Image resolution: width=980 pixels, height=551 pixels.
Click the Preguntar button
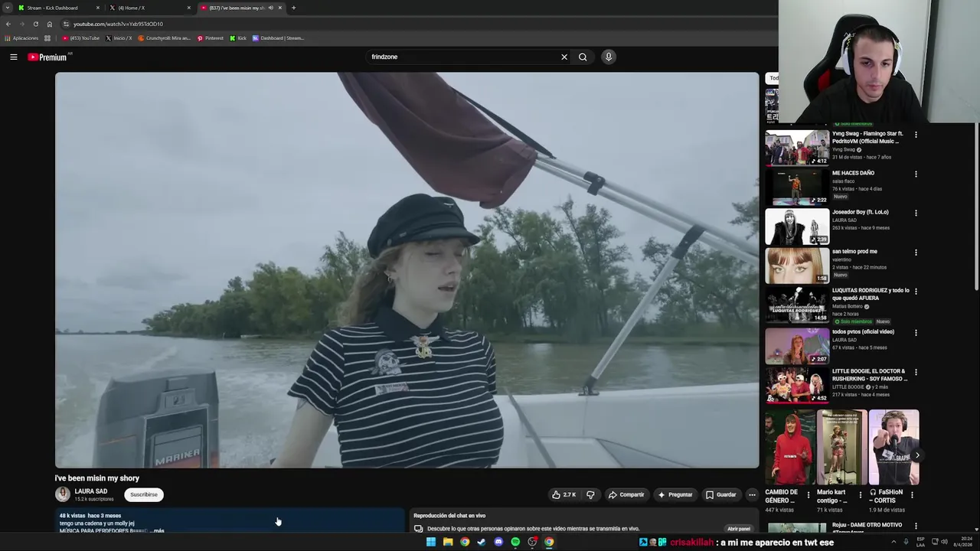[x=675, y=494]
